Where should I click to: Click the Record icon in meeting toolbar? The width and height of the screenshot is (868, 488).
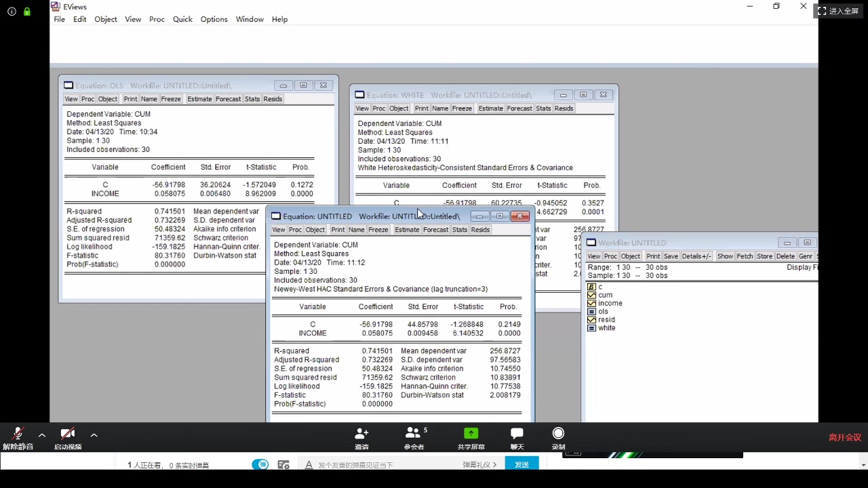(558, 433)
